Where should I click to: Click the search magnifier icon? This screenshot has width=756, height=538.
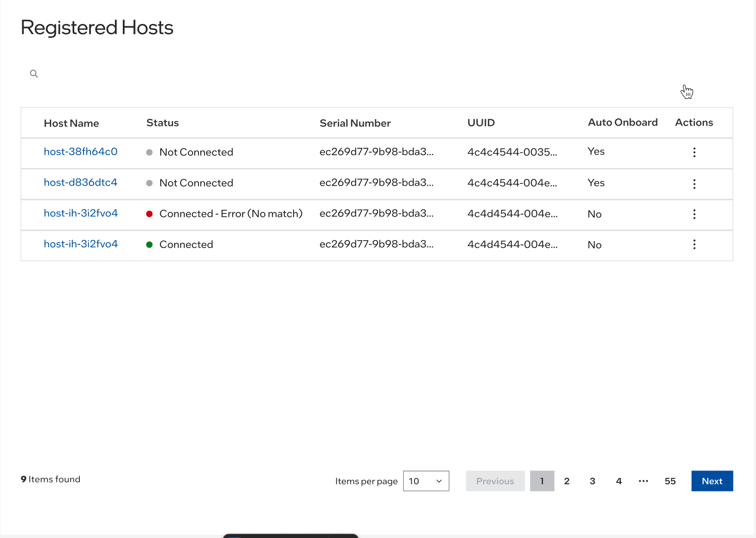point(34,73)
